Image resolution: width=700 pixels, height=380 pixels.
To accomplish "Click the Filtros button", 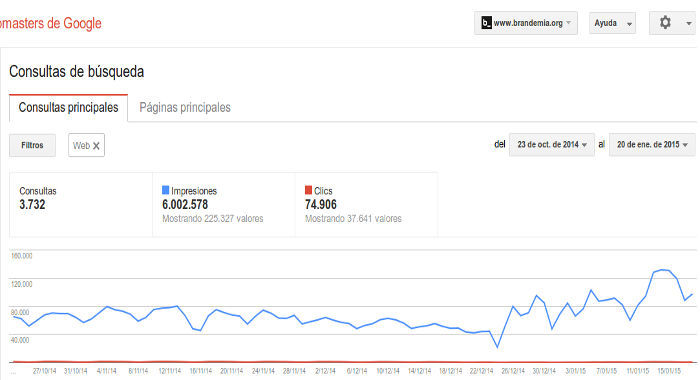I will coord(32,145).
